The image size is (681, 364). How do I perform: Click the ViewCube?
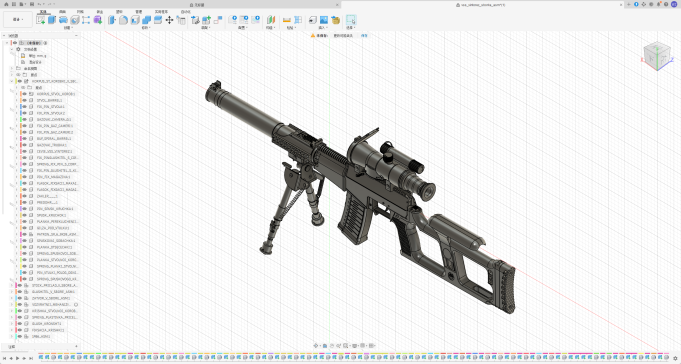(x=657, y=55)
